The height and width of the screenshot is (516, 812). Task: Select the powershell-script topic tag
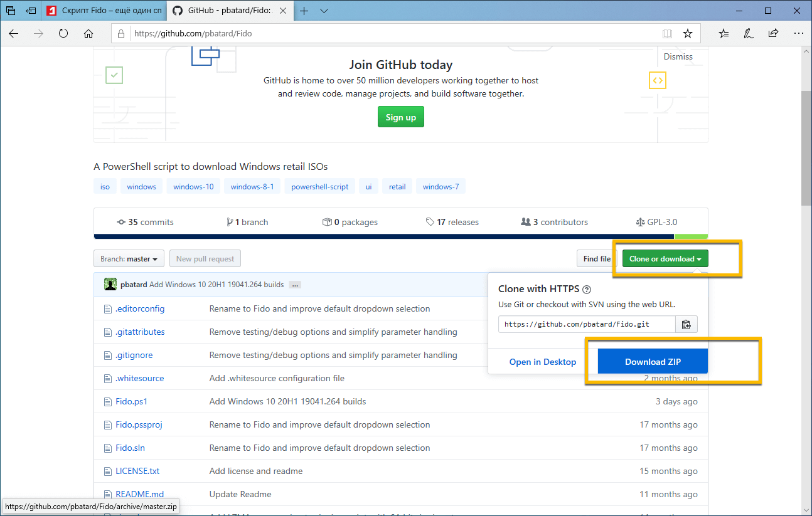pyautogui.click(x=320, y=187)
